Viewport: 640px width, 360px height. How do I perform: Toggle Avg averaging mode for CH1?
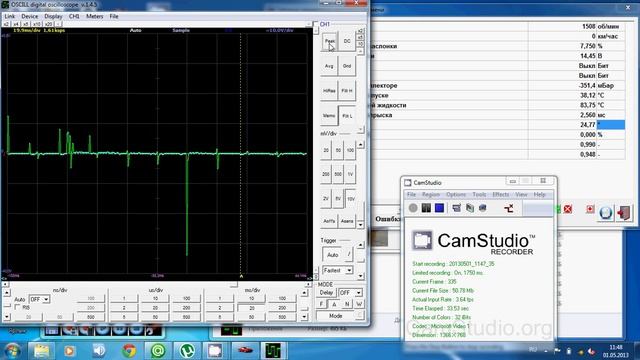(329, 66)
